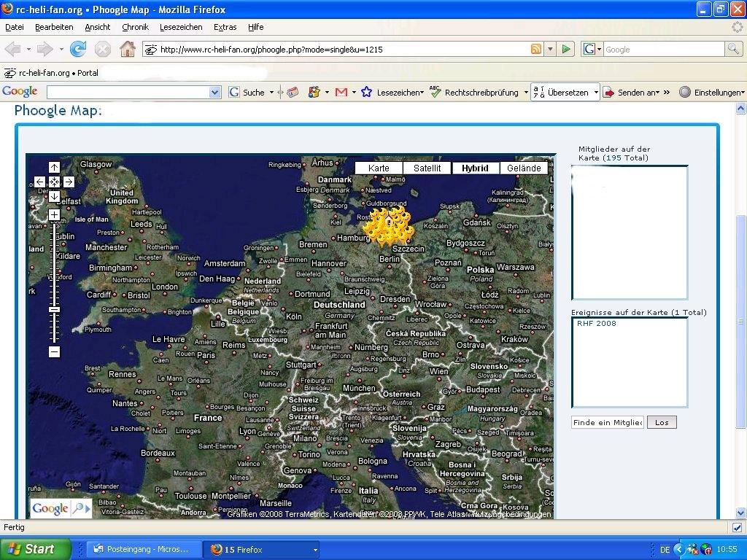
Task: Expand the Übersetzen dropdown
Action: pyautogui.click(x=596, y=93)
